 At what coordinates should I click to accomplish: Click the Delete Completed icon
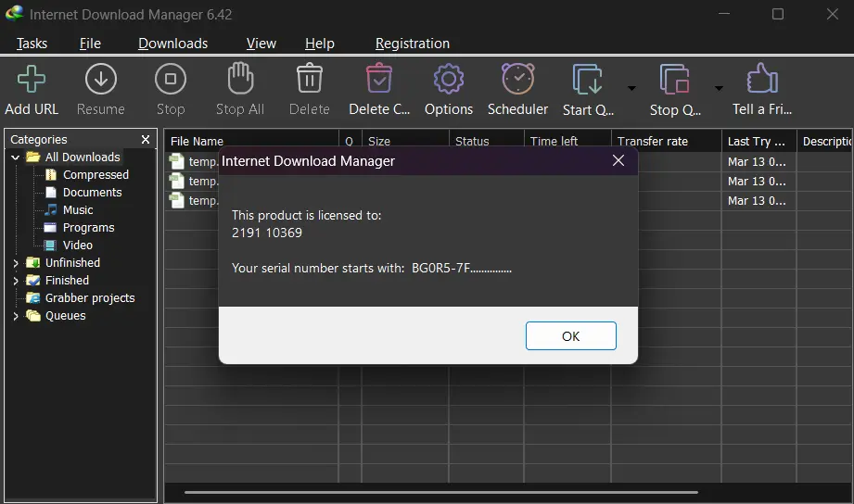tap(379, 79)
